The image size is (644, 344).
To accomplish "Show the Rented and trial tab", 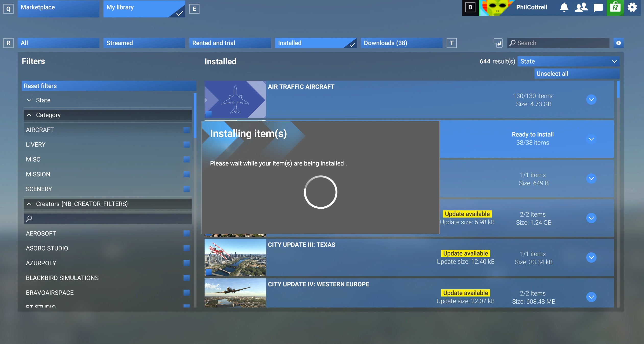I will 230,43.
